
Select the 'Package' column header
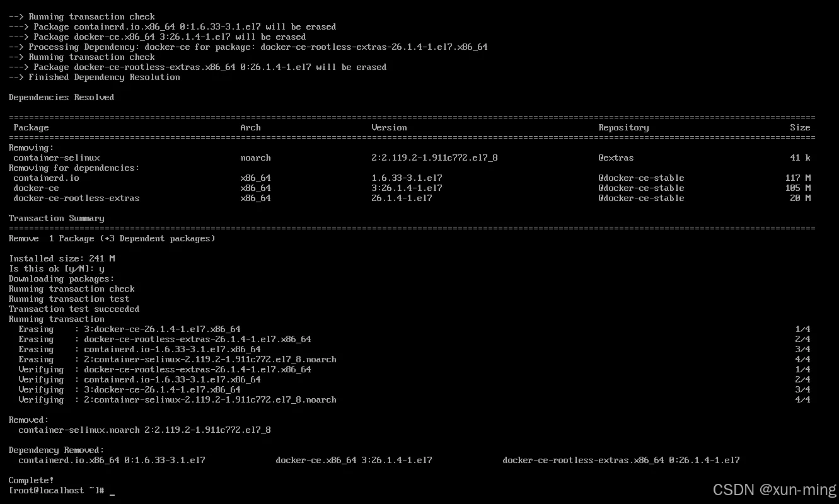pyautogui.click(x=31, y=127)
